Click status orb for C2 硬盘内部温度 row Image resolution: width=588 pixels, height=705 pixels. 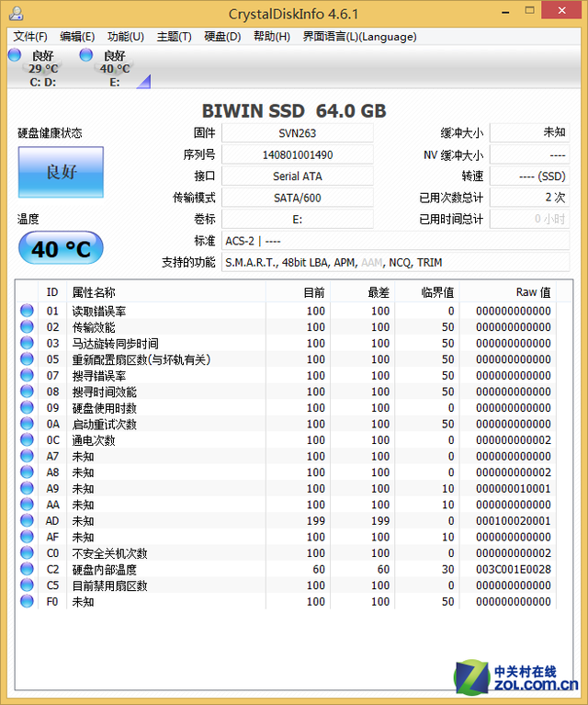(27, 569)
